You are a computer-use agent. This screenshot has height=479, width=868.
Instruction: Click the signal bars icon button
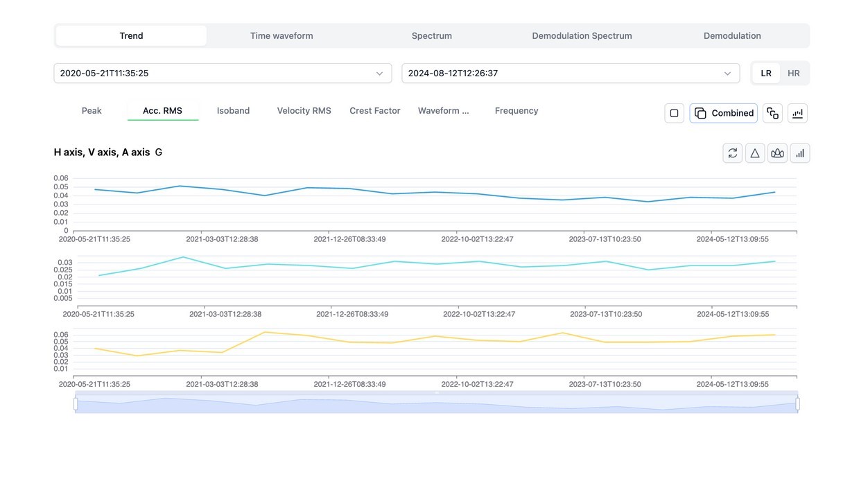tap(800, 153)
